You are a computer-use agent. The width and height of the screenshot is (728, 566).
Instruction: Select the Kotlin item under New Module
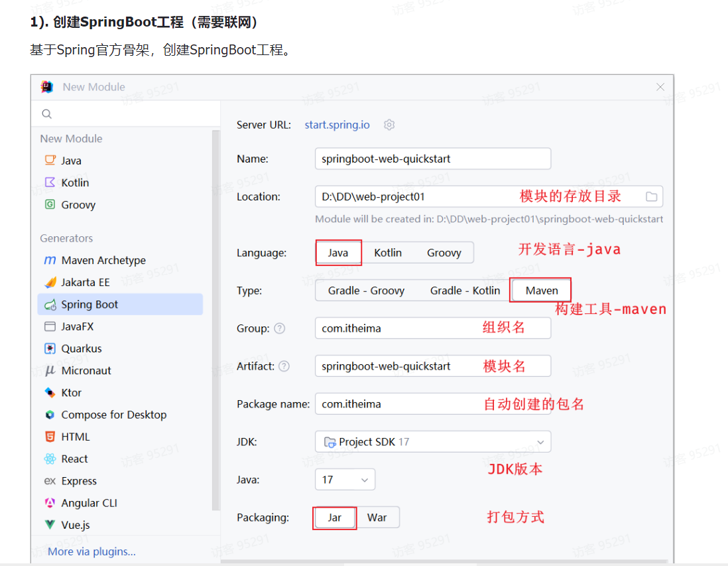click(x=74, y=182)
